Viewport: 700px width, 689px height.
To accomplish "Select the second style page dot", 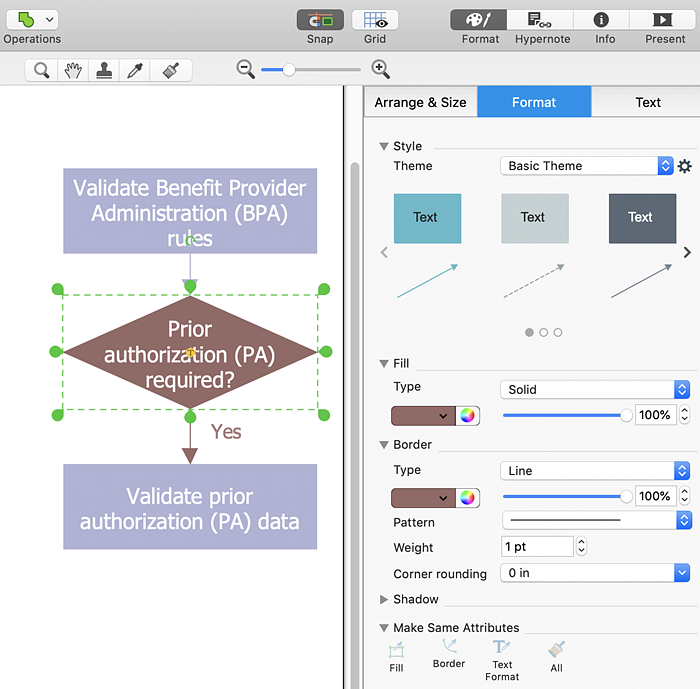I will pos(543,332).
